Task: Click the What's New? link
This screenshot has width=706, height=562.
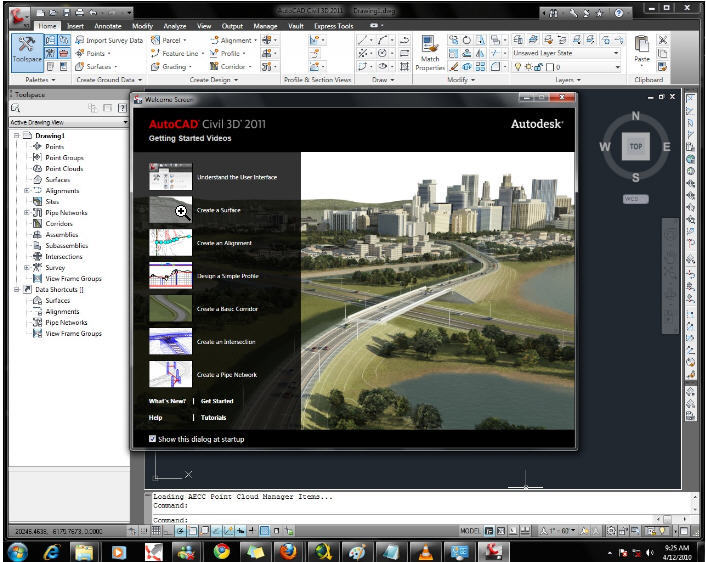Action: click(167, 401)
